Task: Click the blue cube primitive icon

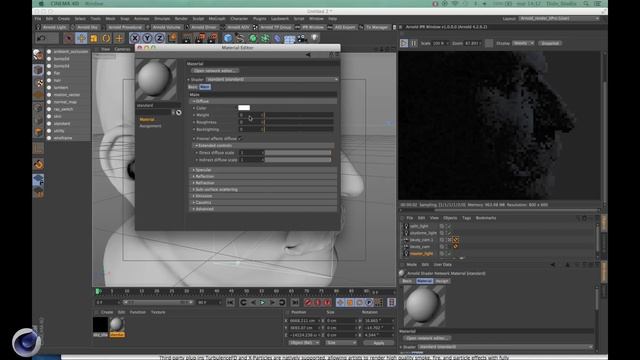Action: point(228,38)
